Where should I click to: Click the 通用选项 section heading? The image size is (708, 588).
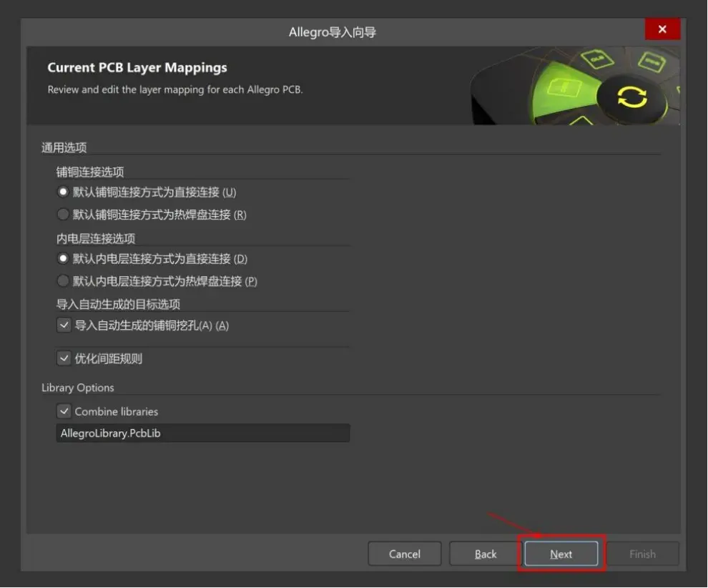click(x=64, y=147)
